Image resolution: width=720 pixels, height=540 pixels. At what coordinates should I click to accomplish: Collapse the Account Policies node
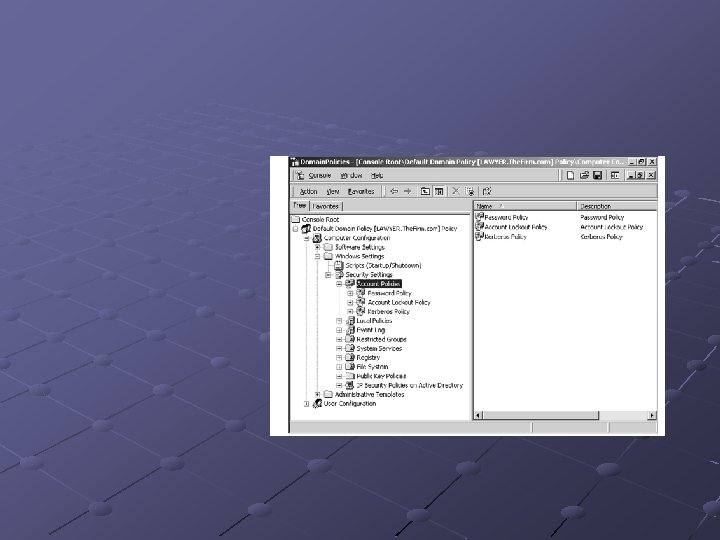339,284
